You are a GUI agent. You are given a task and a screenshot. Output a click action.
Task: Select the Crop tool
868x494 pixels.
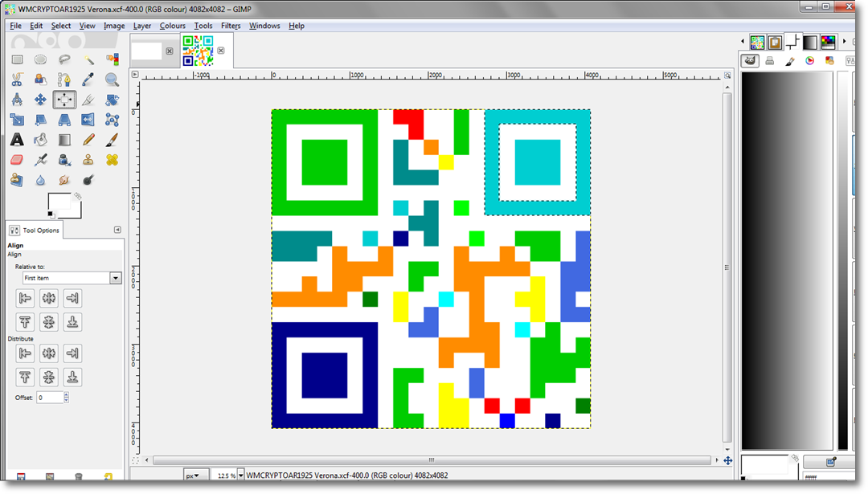pos(88,100)
